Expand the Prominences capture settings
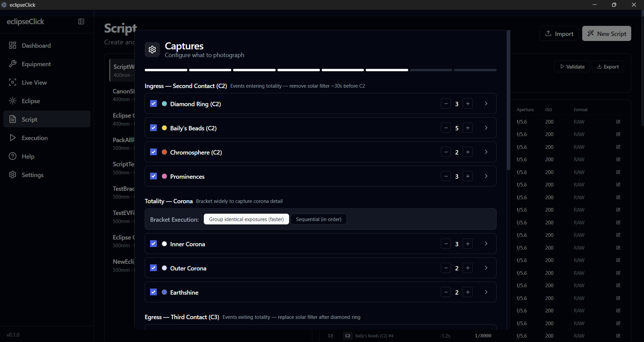 (486, 176)
